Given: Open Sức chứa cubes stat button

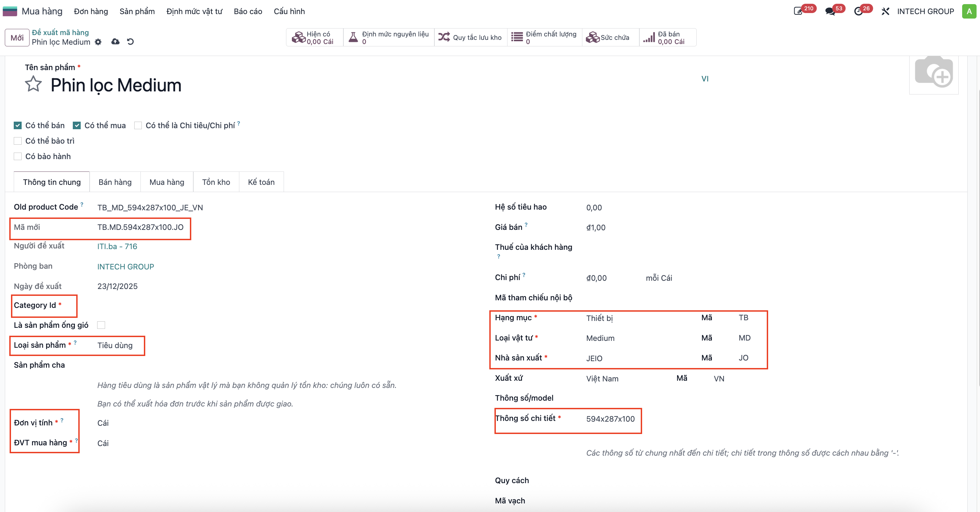Looking at the screenshot, I should [x=611, y=38].
